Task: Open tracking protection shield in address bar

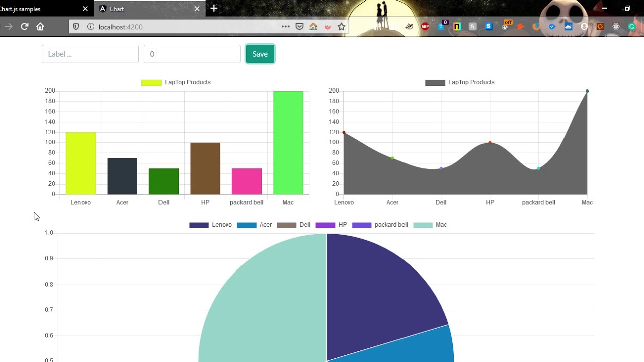Action: pyautogui.click(x=76, y=27)
